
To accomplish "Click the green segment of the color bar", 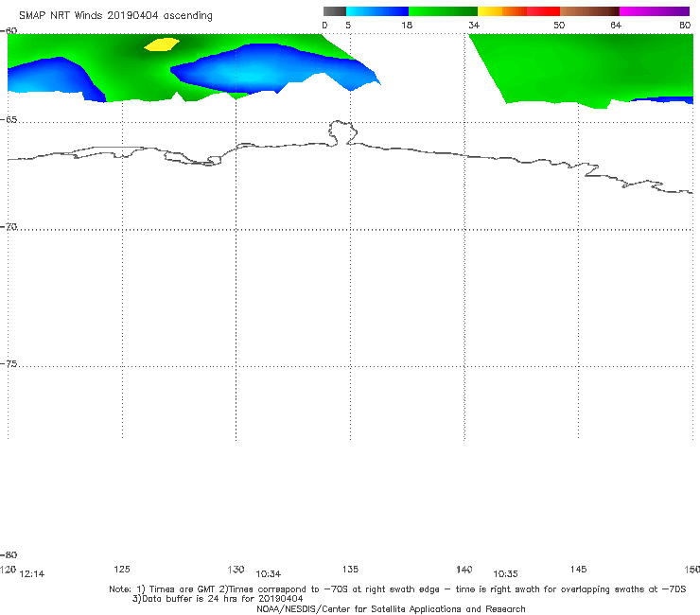I will (x=443, y=11).
